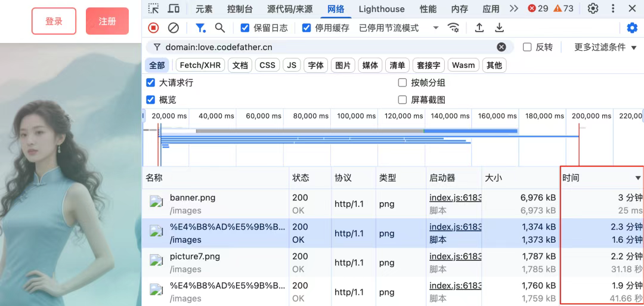Open the Lighthouse tab
Image resolution: width=644 pixels, height=306 pixels.
click(382, 8)
